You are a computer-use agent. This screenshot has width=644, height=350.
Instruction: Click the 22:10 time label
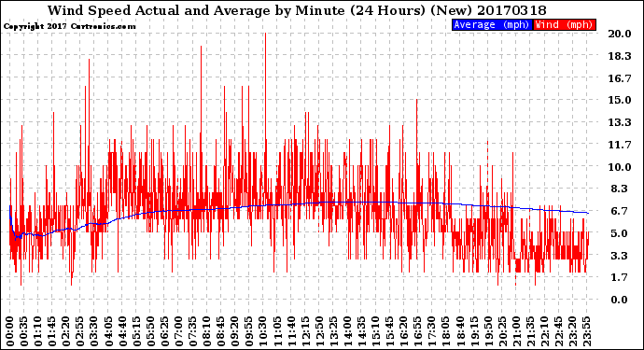coord(544,331)
